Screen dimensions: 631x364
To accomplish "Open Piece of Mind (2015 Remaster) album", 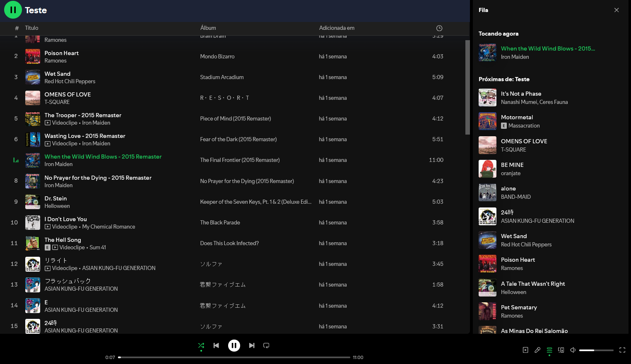I will point(236,118).
